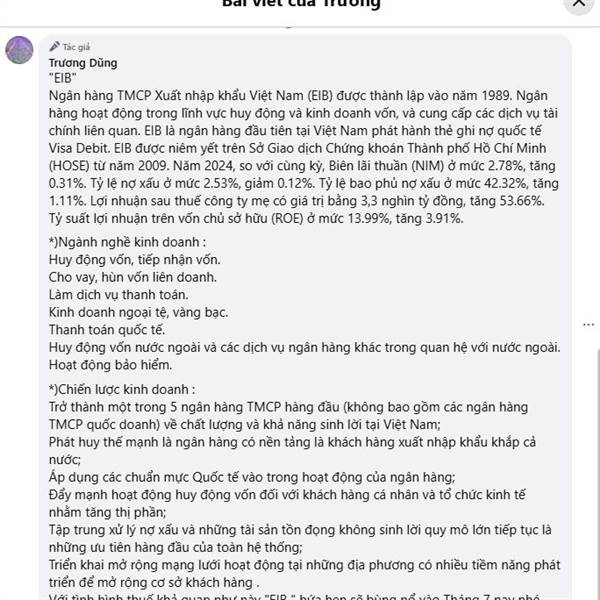Click the vertical scrollbar on the right
Viewport: 600px width, 600px height.
598,474
